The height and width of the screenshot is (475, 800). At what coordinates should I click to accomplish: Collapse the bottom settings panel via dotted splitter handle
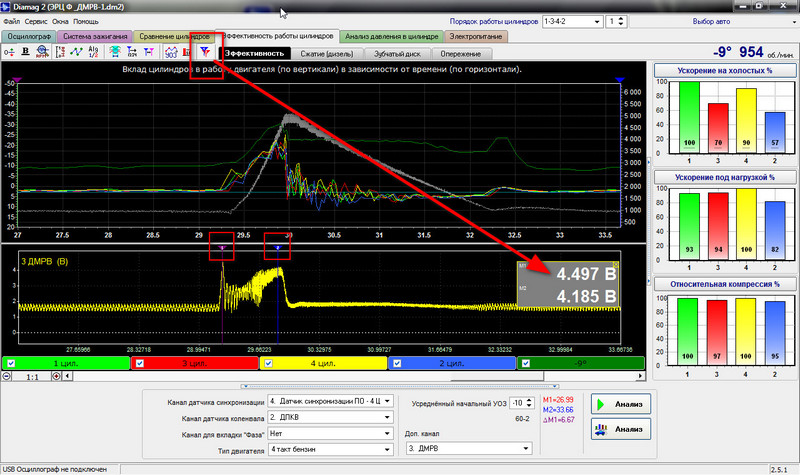click(401, 386)
